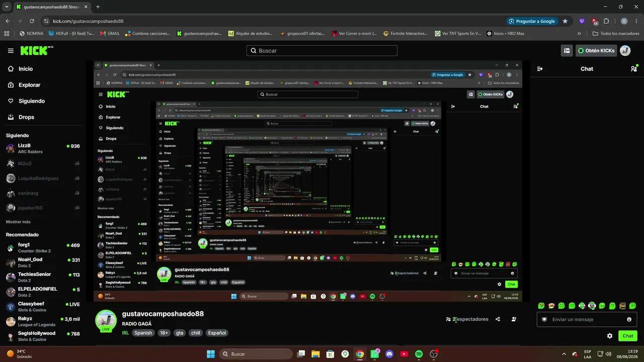Open the red extension with 11 badge
This screenshot has height=362, width=644.
point(595,21)
